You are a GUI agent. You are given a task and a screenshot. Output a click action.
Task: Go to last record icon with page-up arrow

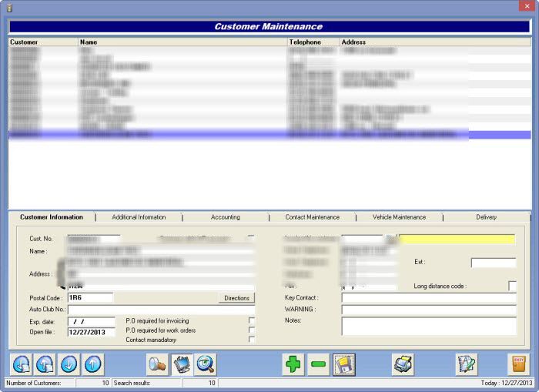[x=45, y=364]
